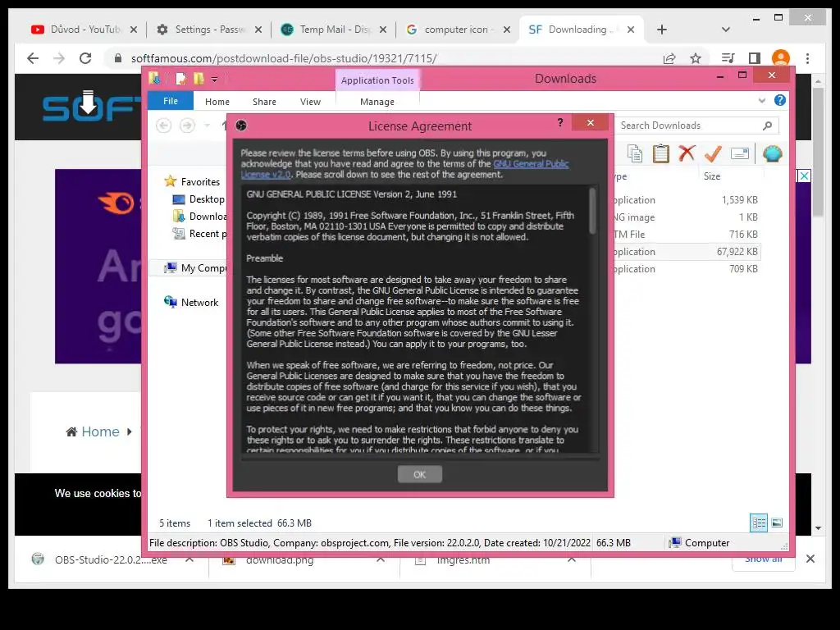Open the Share ribbon tab

tap(264, 102)
